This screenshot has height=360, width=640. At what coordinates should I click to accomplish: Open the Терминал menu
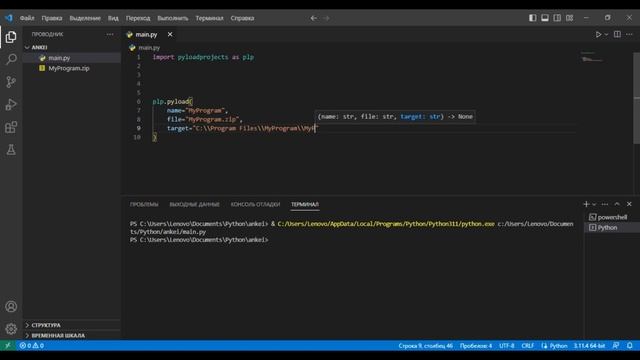[x=209, y=18]
